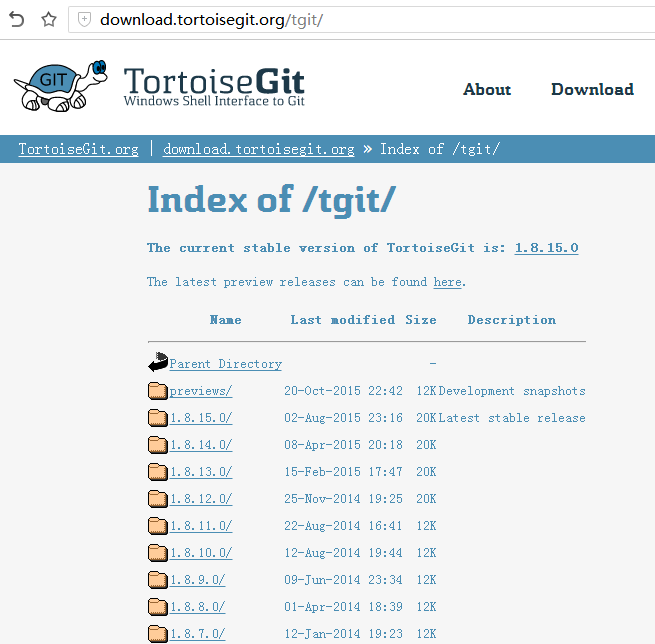The image size is (655, 644).
Task: Click 'Windows Shell Interface to Git' tagline
Action: (x=214, y=101)
